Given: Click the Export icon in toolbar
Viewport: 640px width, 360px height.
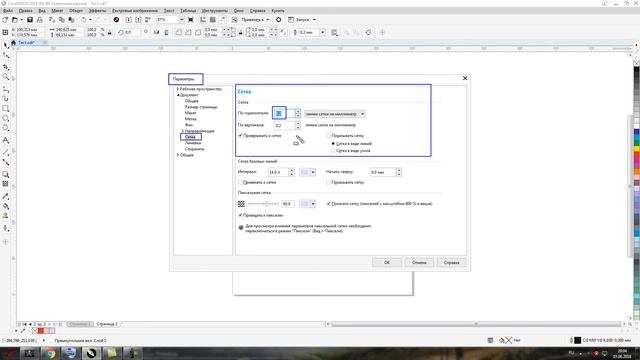Looking at the screenshot, I should click(x=138, y=20).
